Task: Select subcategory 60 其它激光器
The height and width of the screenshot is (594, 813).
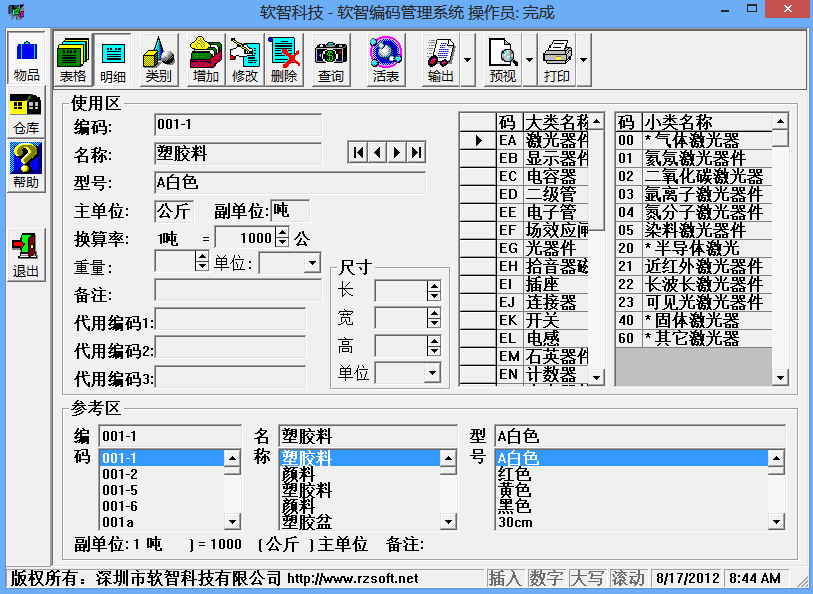Action: tap(694, 338)
